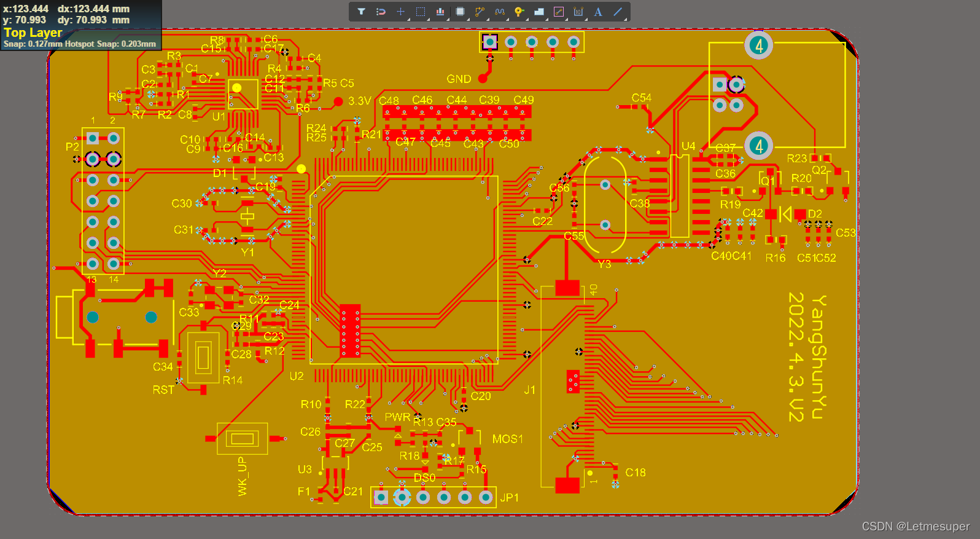
Task: Select the PWR label text
Action: 397,417
